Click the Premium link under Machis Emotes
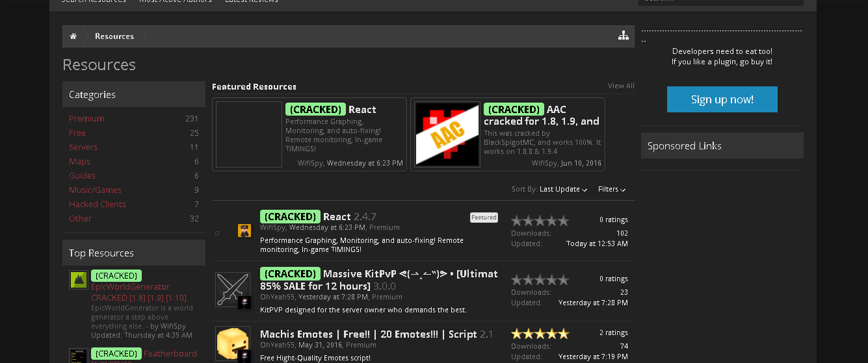868x363 pixels. (361, 345)
